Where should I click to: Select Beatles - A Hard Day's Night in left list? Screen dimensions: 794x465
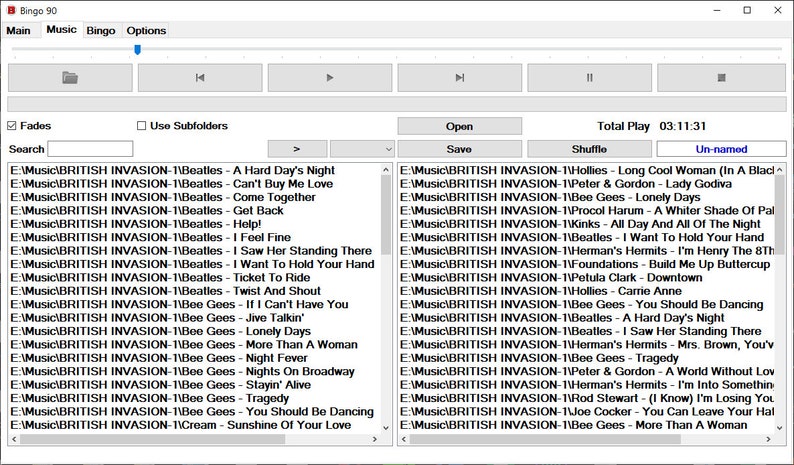pyautogui.click(x=173, y=170)
